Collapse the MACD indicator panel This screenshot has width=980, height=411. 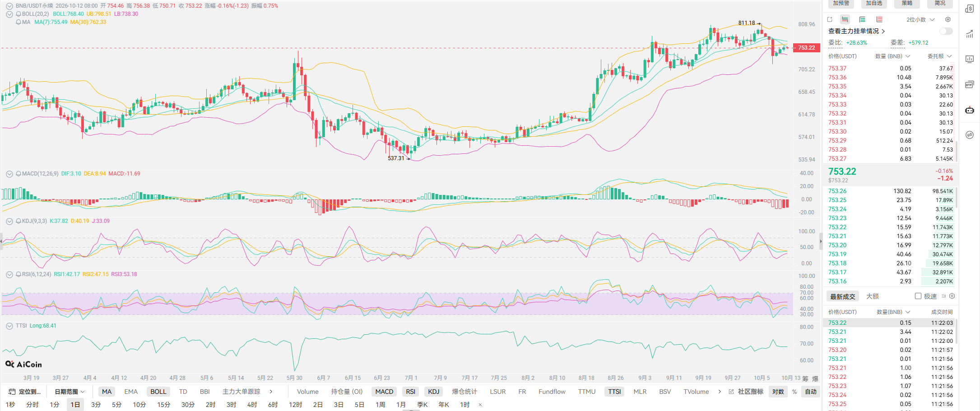coord(9,174)
